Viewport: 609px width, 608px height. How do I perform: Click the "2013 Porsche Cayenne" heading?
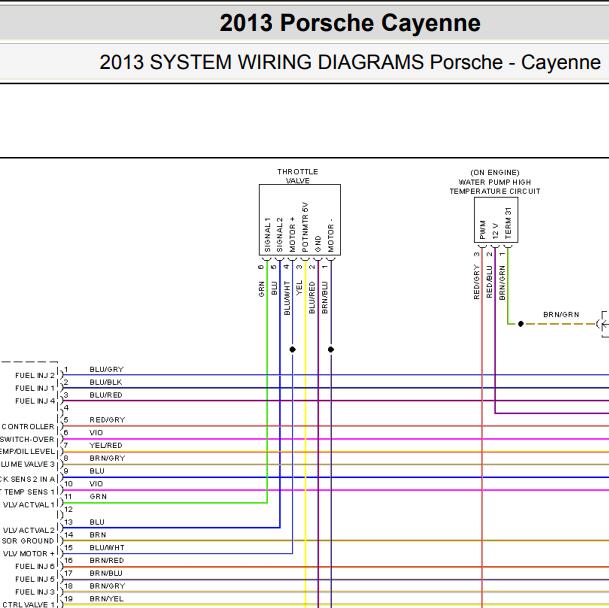350,23
